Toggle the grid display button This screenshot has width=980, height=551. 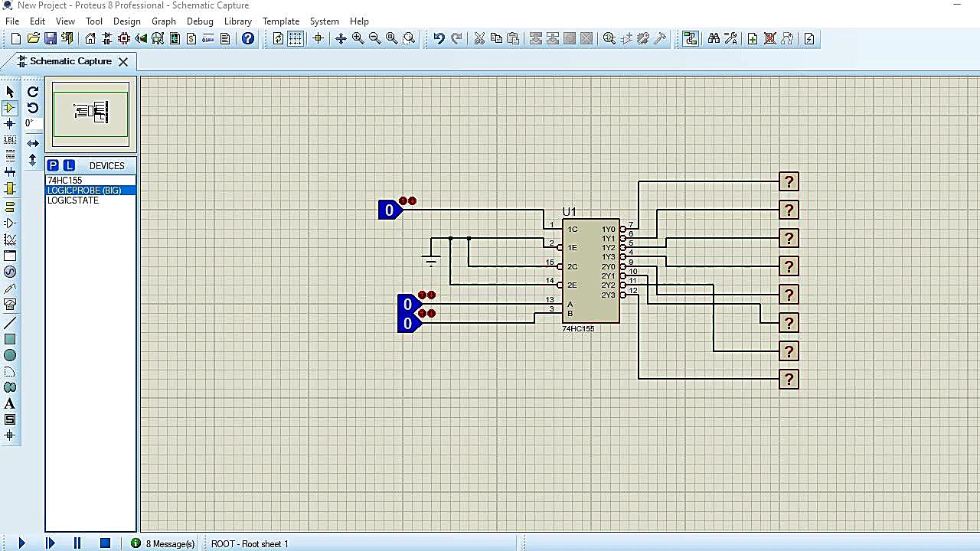(296, 38)
